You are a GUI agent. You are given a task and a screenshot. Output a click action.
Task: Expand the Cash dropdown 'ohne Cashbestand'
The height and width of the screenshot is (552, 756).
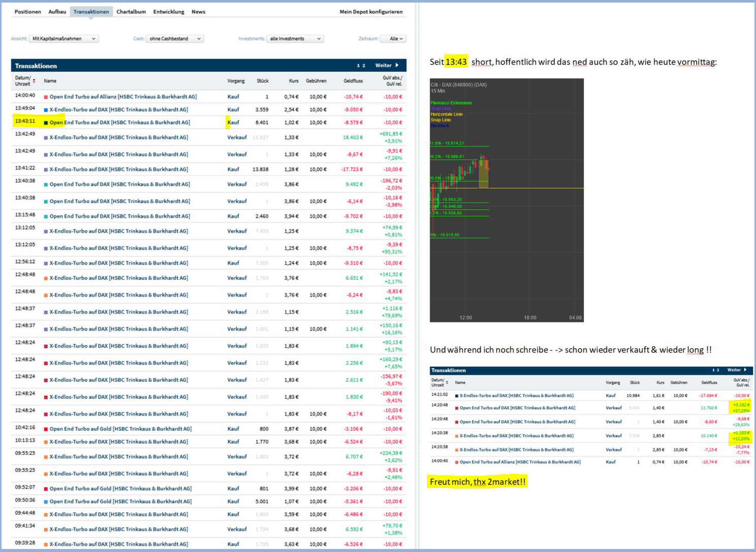point(175,39)
